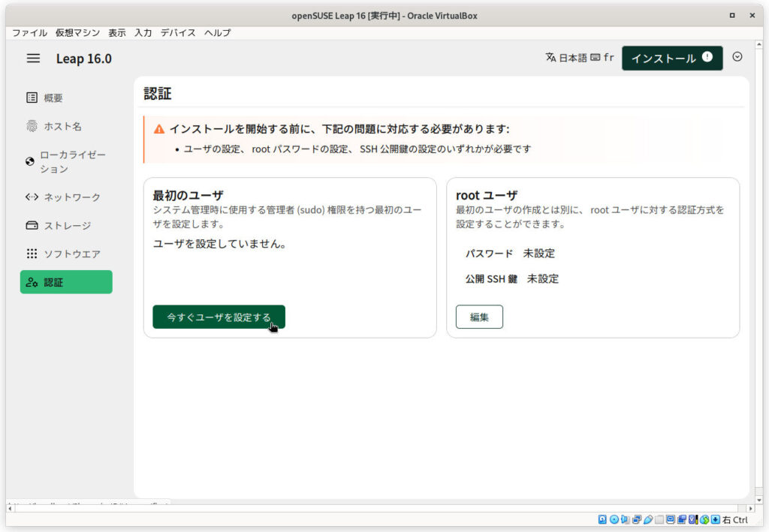The image size is (769, 532).
Task: Click the root ユーザ card heading
Action: [487, 195]
